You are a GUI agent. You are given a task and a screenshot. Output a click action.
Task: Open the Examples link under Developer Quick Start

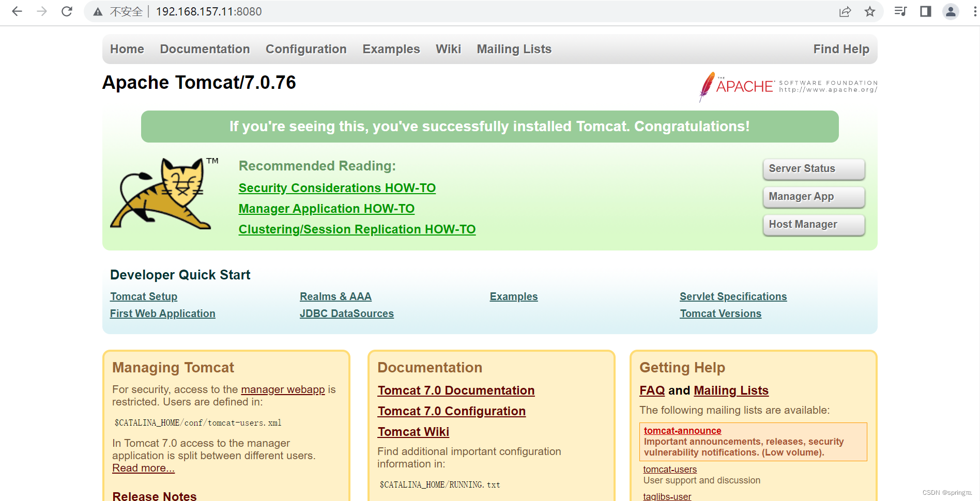click(514, 296)
